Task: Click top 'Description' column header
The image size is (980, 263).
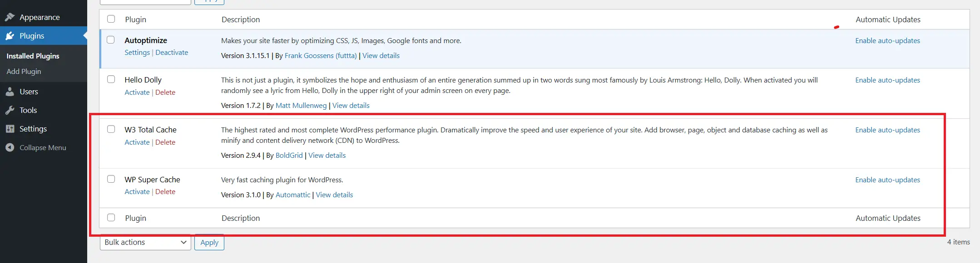Action: point(241,19)
